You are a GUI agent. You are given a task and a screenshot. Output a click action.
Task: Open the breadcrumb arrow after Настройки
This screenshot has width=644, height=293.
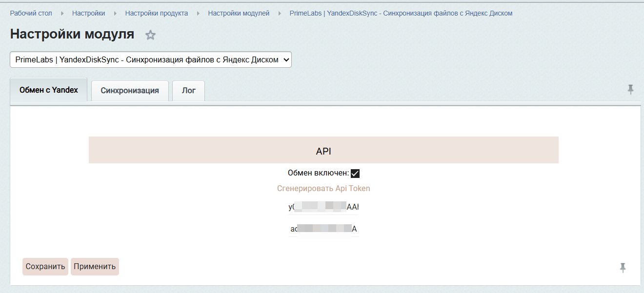tap(115, 14)
